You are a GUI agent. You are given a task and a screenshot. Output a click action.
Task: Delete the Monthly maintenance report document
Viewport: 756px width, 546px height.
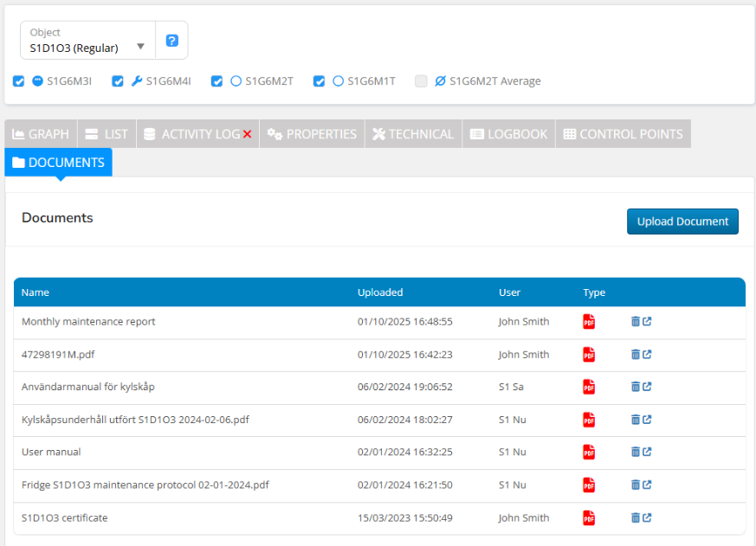[635, 322]
